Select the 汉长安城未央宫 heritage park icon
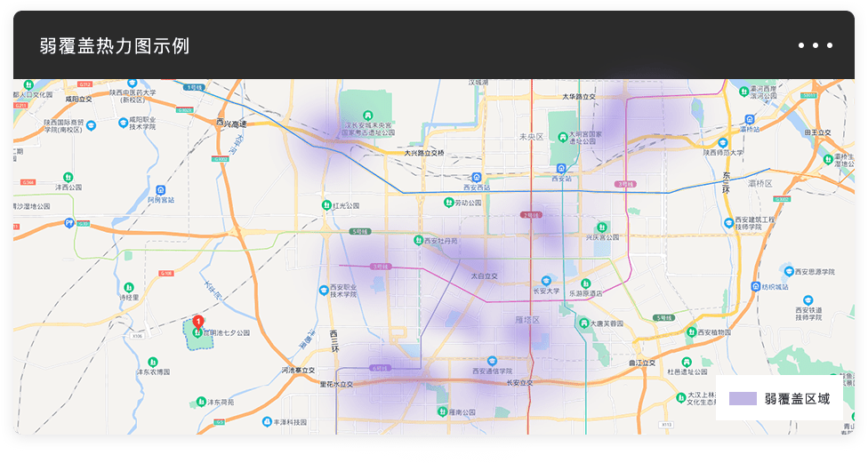Viewport: 868px width, 463px height. 367,116
